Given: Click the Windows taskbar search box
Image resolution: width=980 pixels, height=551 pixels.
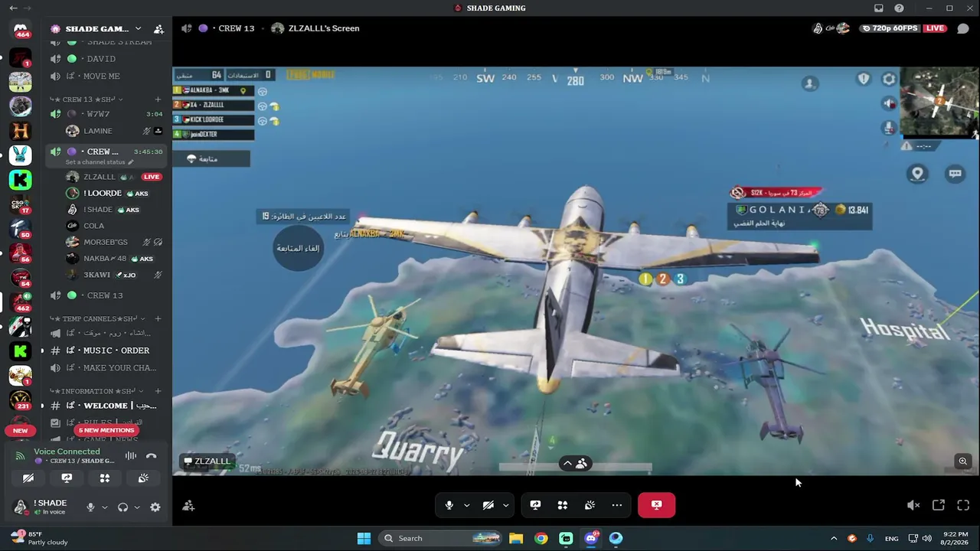Looking at the screenshot, I should pos(442,538).
